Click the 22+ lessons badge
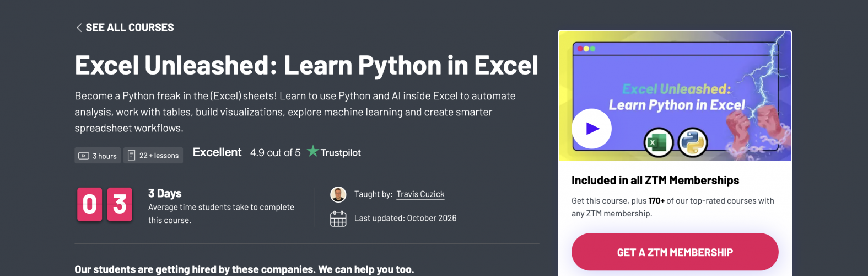This screenshot has height=276, width=868. pos(153,156)
